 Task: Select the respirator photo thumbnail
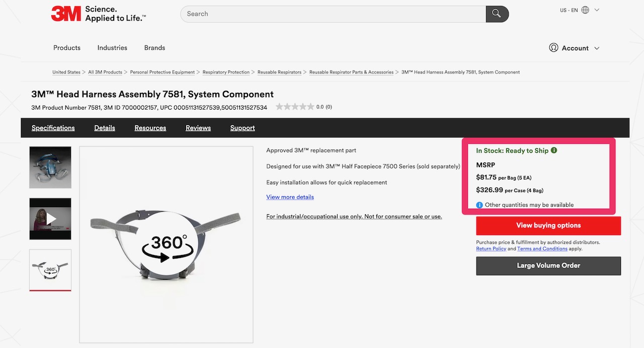pos(50,167)
